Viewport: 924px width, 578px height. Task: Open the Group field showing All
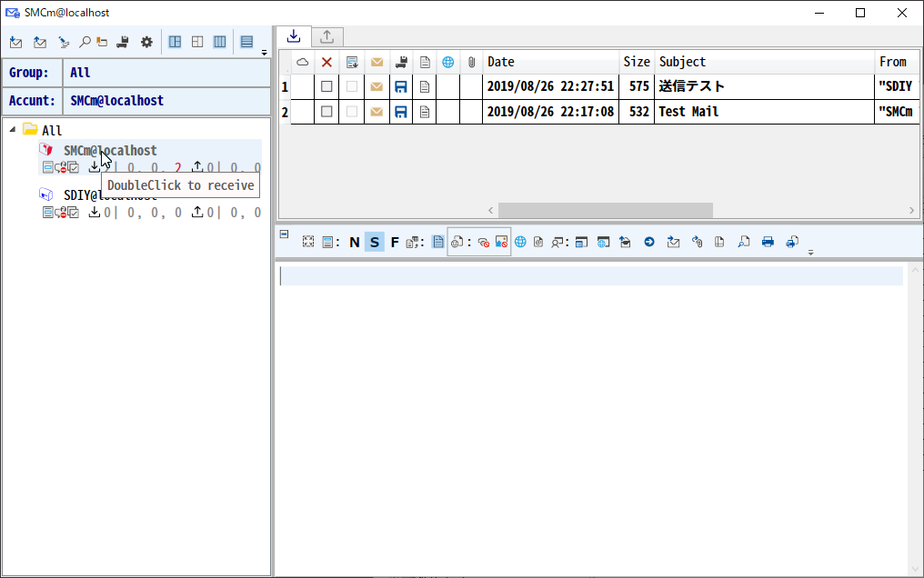pyautogui.click(x=166, y=73)
